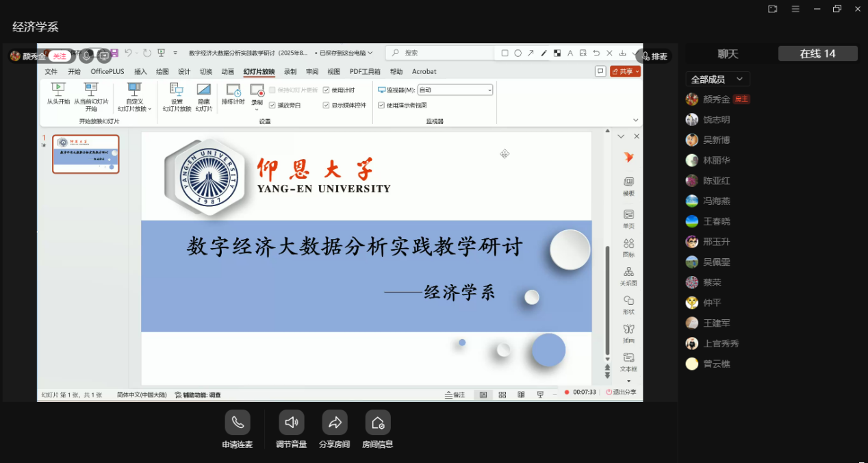Click the 调节音量 speaker icon

coord(291,423)
